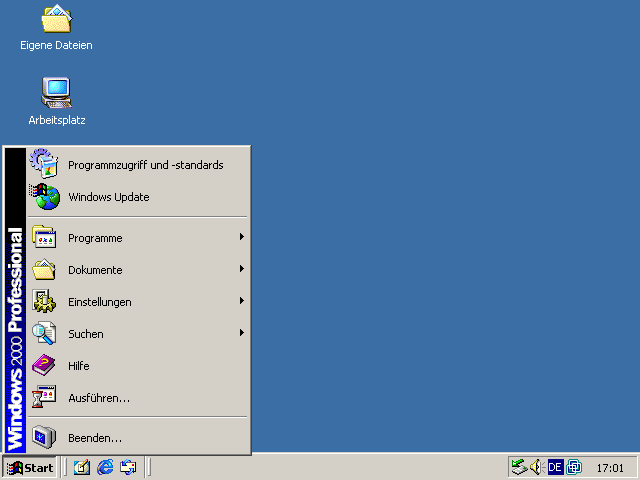Click the Windows Update globe icon
The width and height of the screenshot is (640, 480).
pyautogui.click(x=44, y=197)
